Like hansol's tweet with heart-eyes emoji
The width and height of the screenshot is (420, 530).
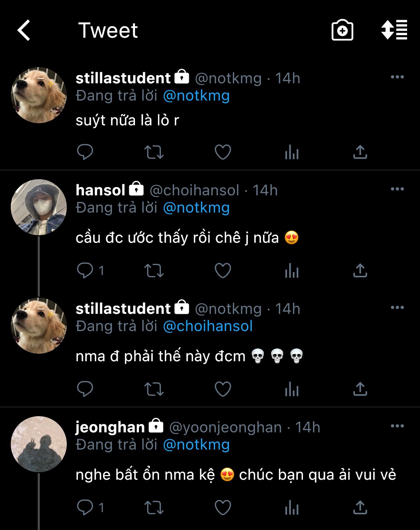click(x=223, y=270)
